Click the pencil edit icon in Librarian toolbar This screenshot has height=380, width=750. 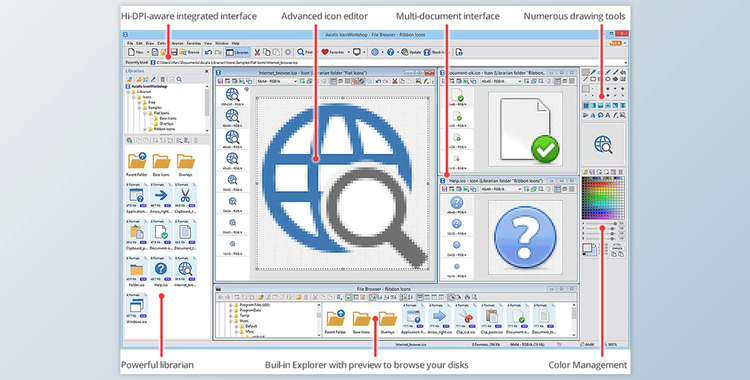154,79
